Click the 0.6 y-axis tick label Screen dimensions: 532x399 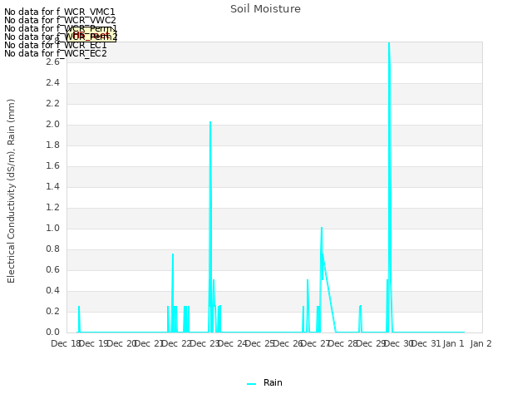pyautogui.click(x=52, y=270)
